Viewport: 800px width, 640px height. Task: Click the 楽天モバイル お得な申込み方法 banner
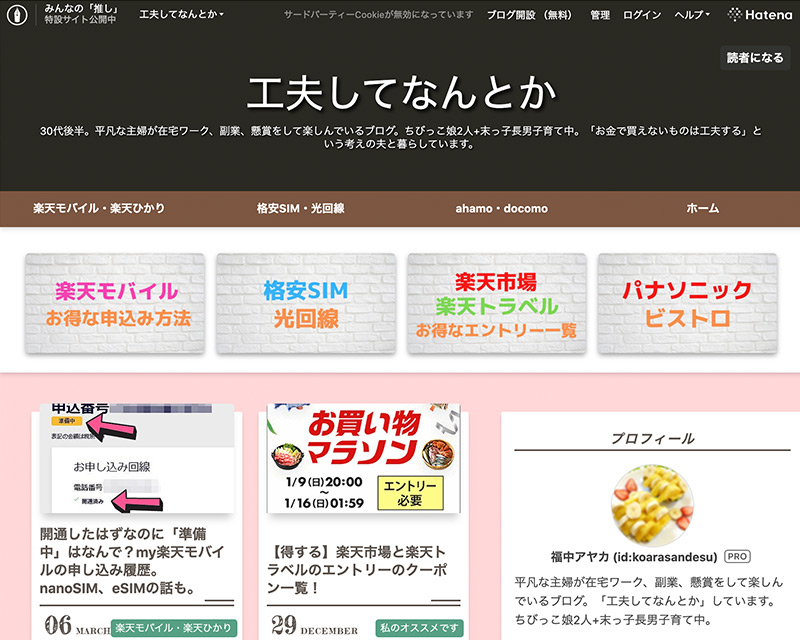coord(115,304)
